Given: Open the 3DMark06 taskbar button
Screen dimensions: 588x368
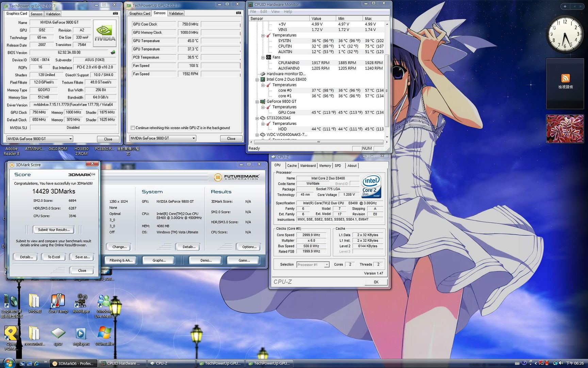Looking at the screenshot, I should click(x=73, y=363).
